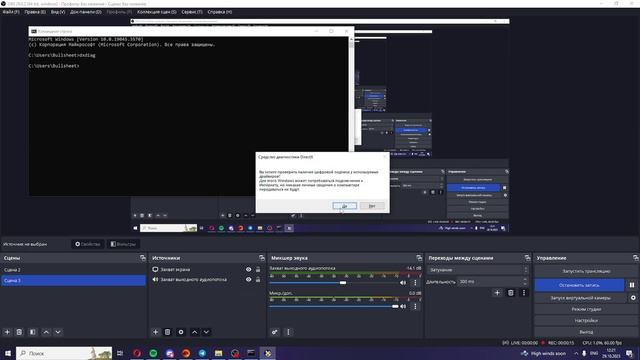Select Scene 3 in the Scenes list
Viewport: 640px width, 360px height.
coord(73,280)
